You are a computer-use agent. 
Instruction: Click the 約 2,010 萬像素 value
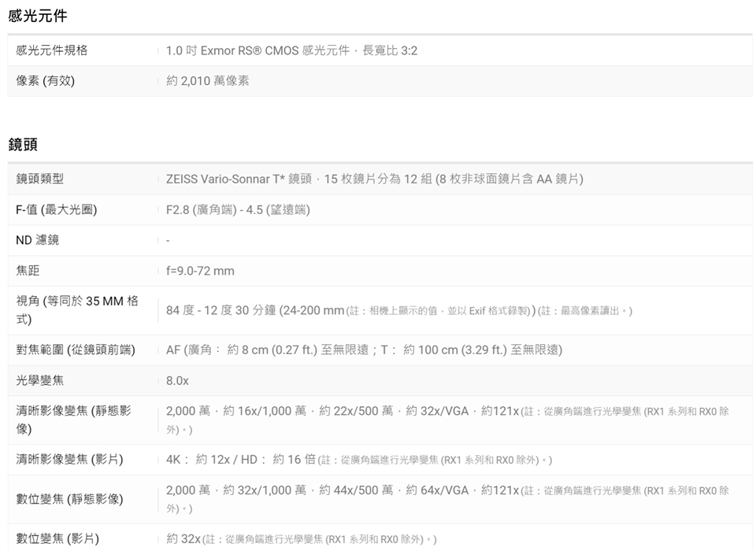tap(208, 81)
